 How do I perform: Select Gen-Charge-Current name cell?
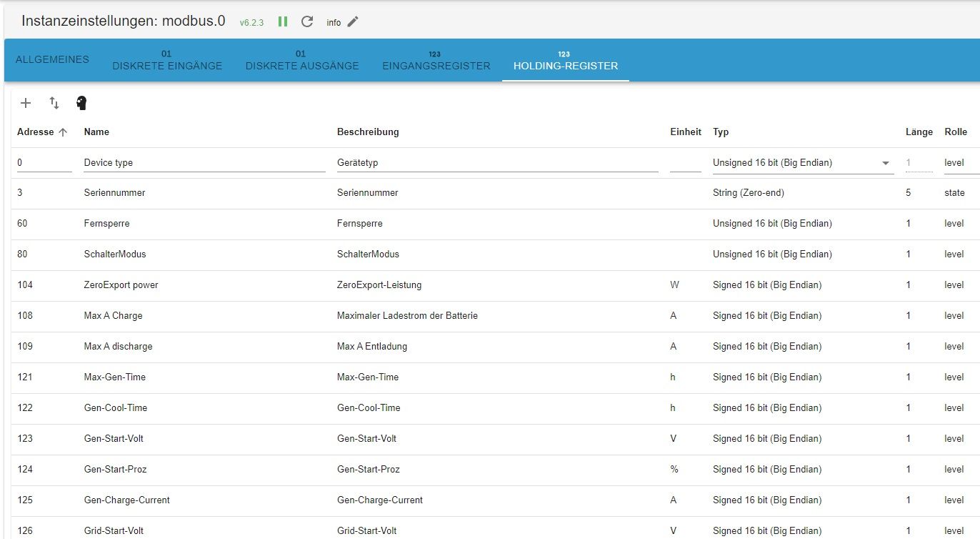click(127, 500)
